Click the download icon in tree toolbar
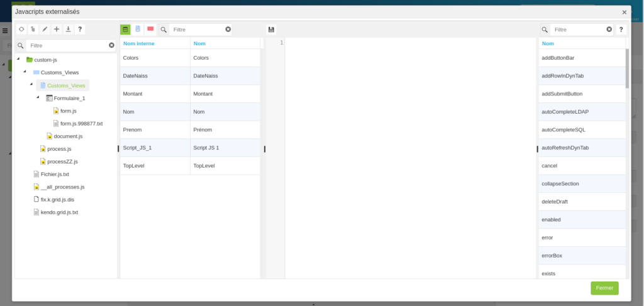This screenshot has width=644, height=306. point(69,30)
